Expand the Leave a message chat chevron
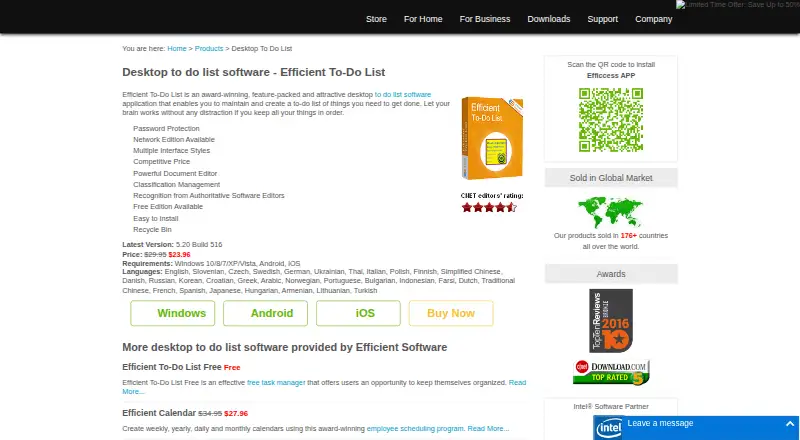Screen dimensions: 800x440 (x=790, y=424)
